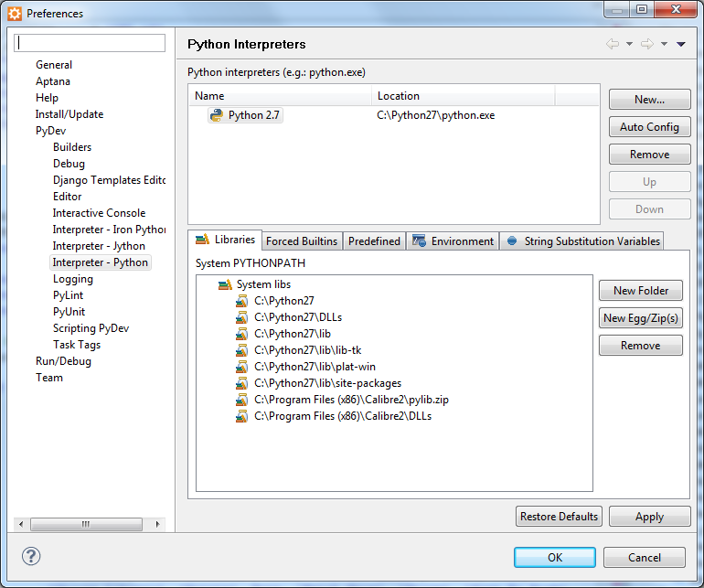Open the String Substitution Variables tab
The image size is (704, 588).
(x=581, y=241)
